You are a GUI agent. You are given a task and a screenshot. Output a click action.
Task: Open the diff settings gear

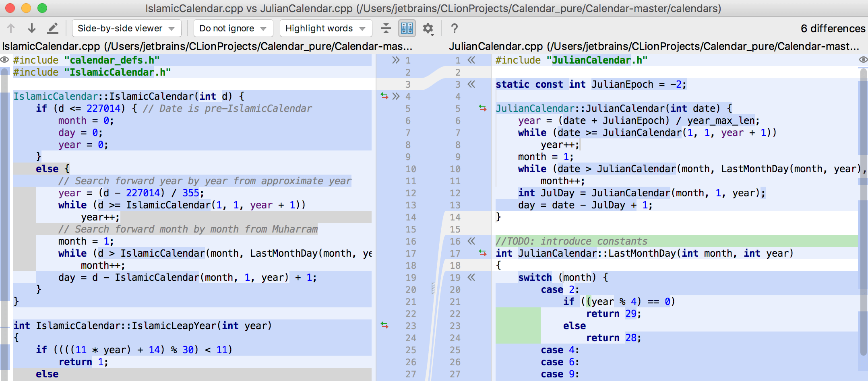[x=428, y=28]
